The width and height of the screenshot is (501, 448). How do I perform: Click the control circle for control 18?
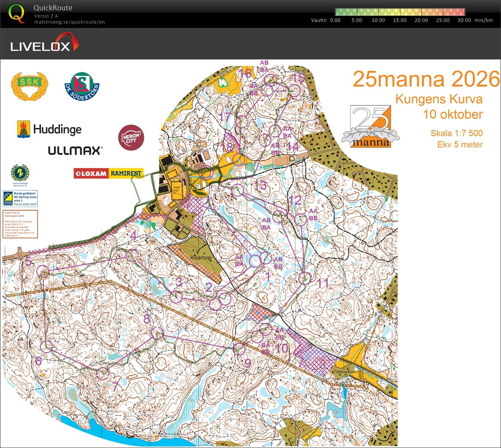pyautogui.click(x=239, y=159)
